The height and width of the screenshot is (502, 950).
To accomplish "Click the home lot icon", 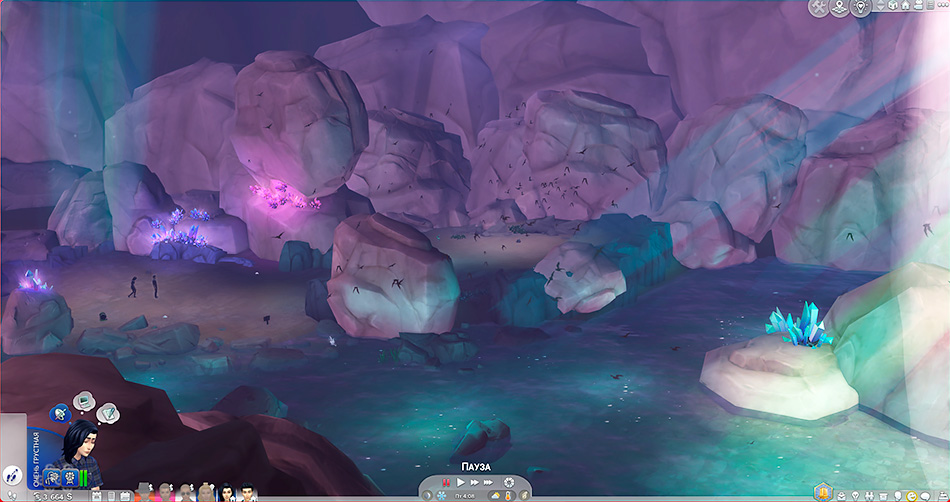I will 905,5.
